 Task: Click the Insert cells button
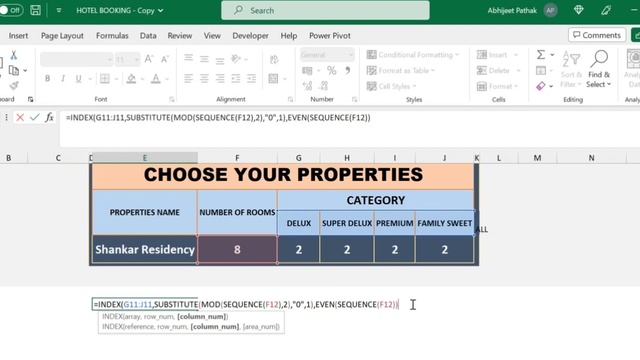coord(497,55)
